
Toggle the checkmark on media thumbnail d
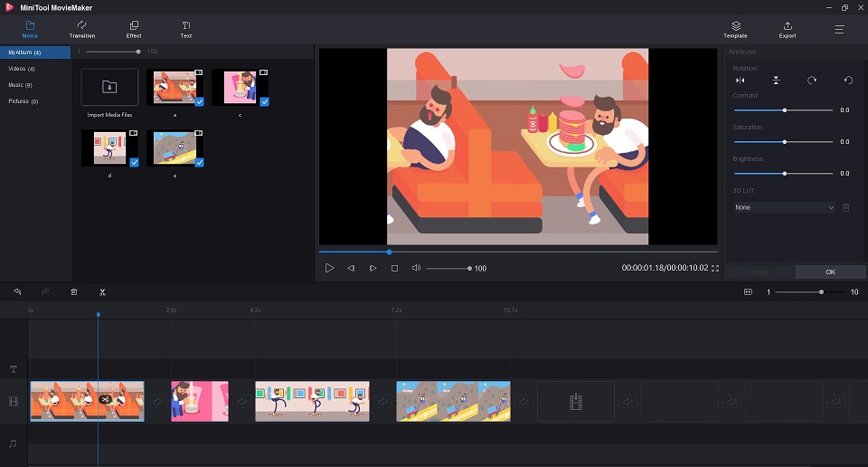134,162
